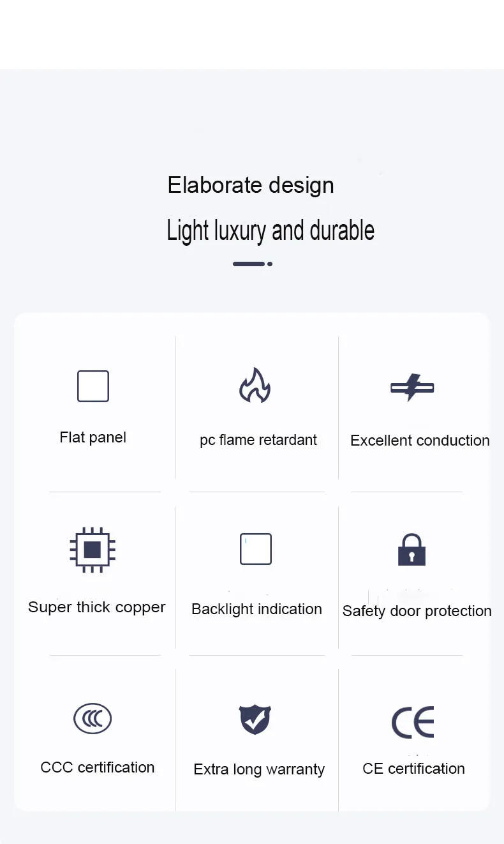
Task: Click the Safety door padlock icon
Action: 411,550
